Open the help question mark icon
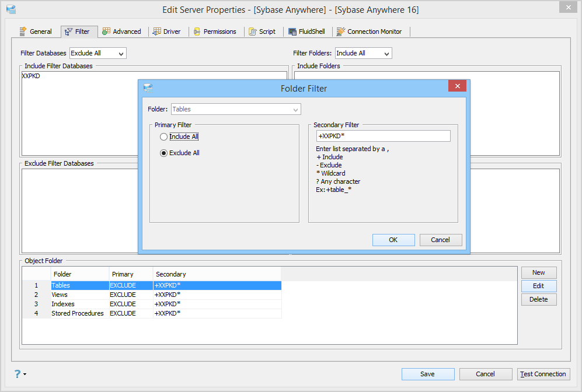 coord(18,374)
